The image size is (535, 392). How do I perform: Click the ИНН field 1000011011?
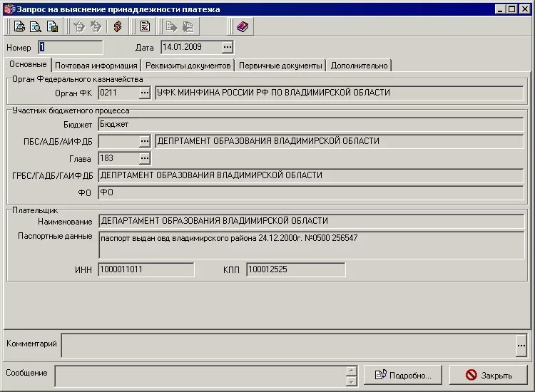(x=146, y=269)
